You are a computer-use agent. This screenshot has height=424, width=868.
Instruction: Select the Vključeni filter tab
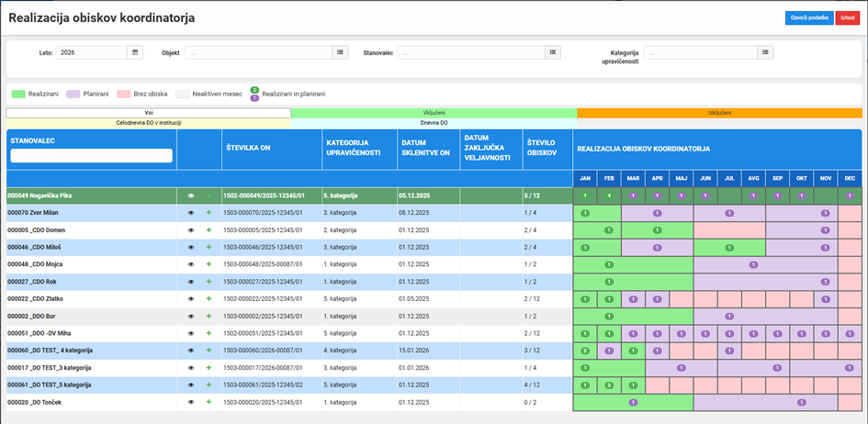(x=434, y=113)
